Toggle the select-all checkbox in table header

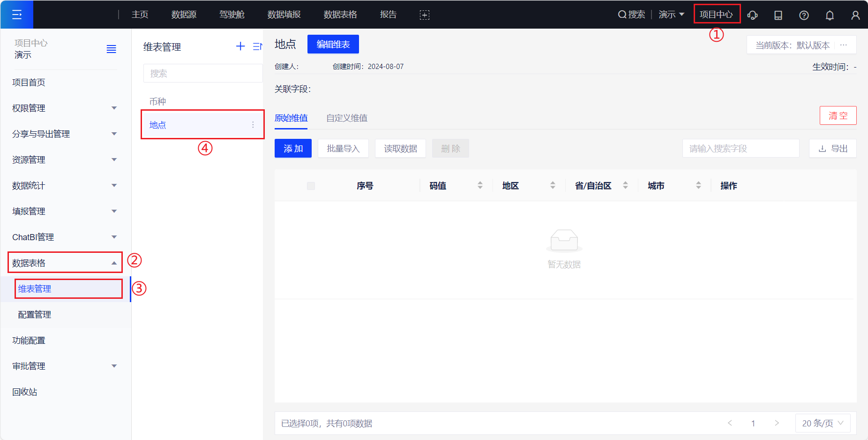point(311,186)
